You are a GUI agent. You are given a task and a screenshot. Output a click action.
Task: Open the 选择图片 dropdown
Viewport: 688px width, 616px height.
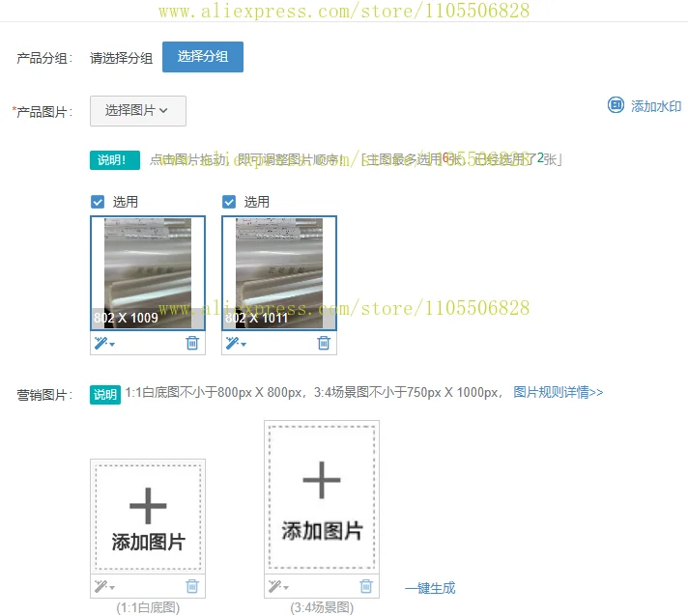click(x=138, y=110)
